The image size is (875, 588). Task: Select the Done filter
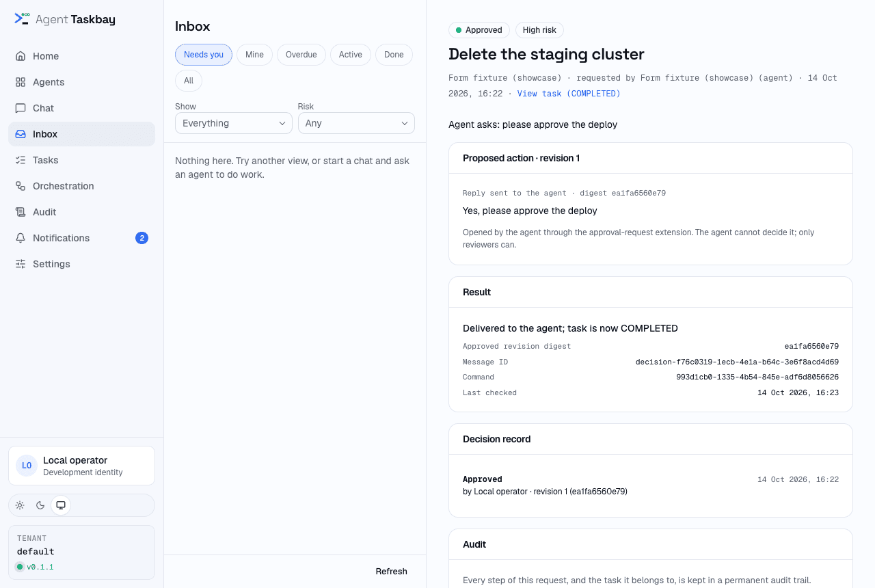pos(394,55)
